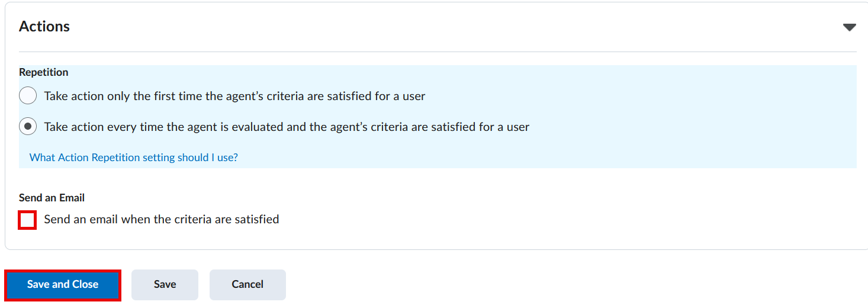Open "What Action Repetition setting should I use?" link
Screen dimensions: 868x308
point(134,158)
